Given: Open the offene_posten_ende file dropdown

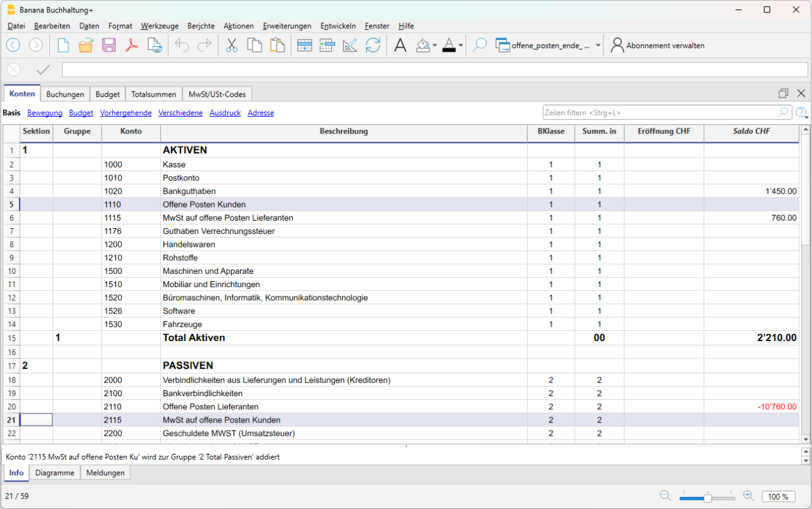Looking at the screenshot, I should [598, 46].
